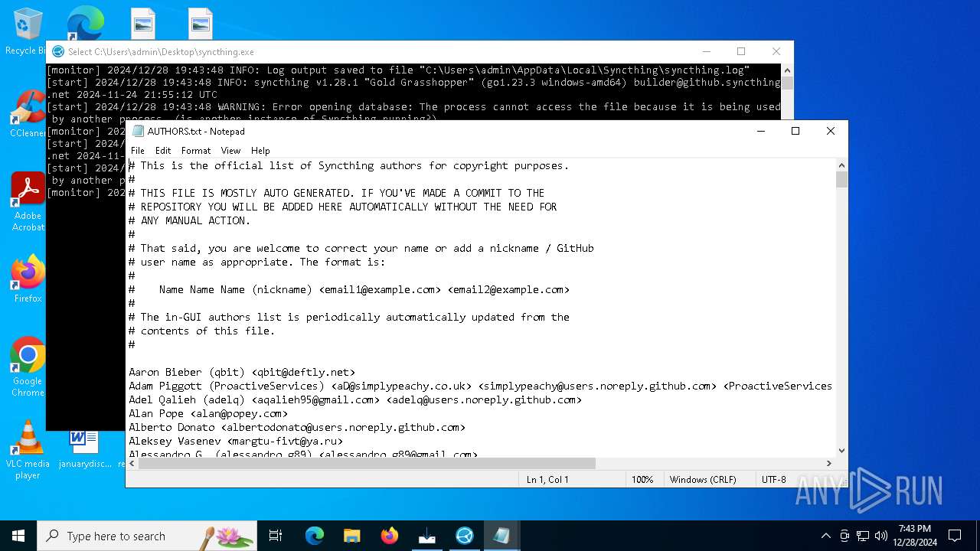The width and height of the screenshot is (980, 551).
Task: Launch Firefox from the desktop shortcut
Action: tap(28, 279)
